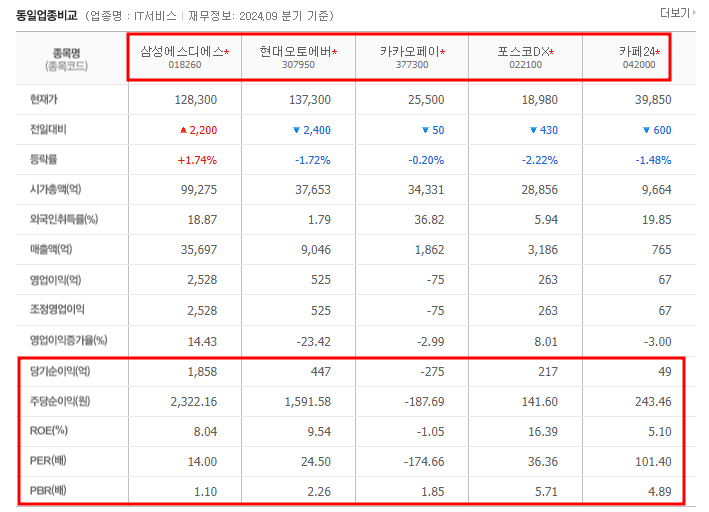Click the 9.54 ROE value
The width and height of the screenshot is (709, 512).
[x=319, y=432]
